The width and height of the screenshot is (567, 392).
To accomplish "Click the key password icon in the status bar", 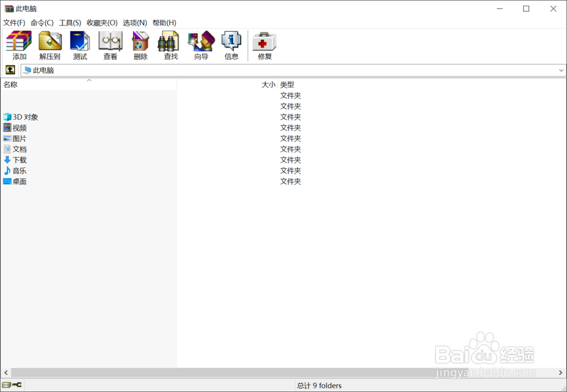I will [x=16, y=385].
